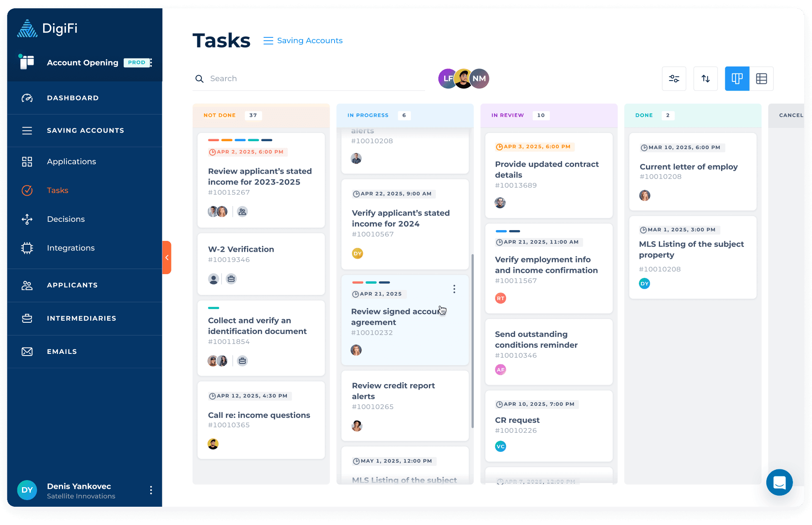812x525 pixels.
Task: Click briefcase icon on Collect and verify card
Action: tap(242, 361)
